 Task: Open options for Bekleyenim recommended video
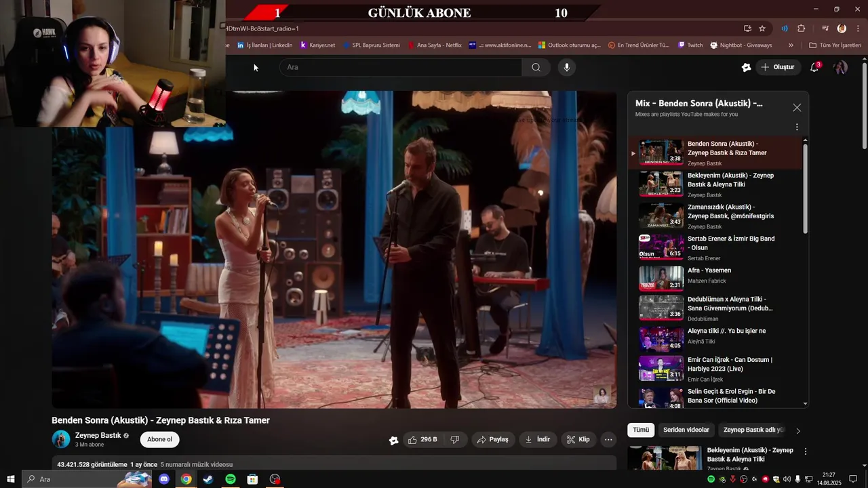click(x=806, y=451)
